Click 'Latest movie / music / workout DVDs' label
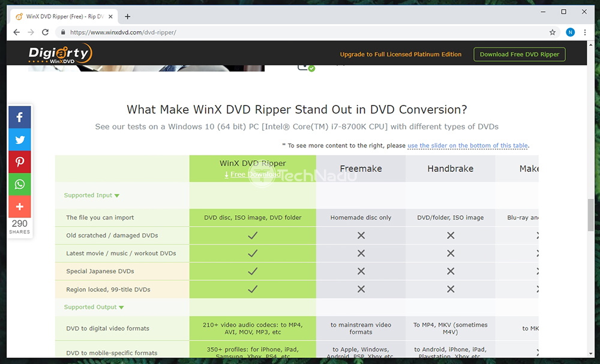The image size is (600, 364). [x=121, y=253]
